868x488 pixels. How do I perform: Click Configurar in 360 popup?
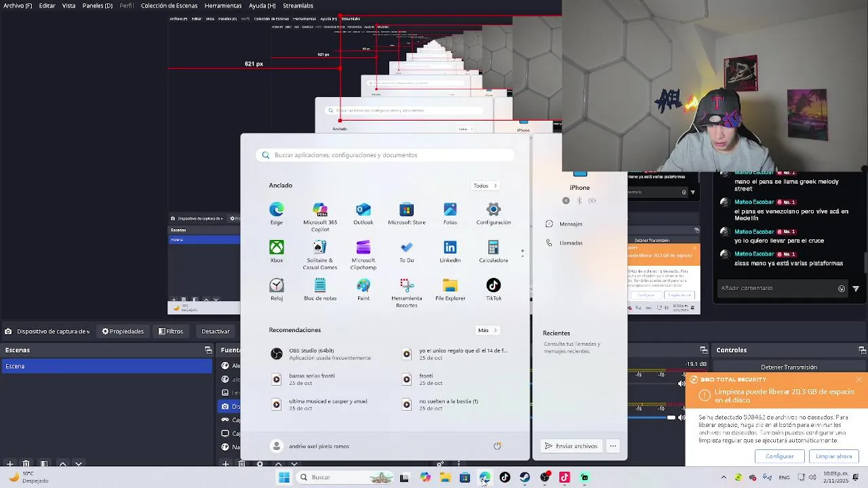click(779, 456)
